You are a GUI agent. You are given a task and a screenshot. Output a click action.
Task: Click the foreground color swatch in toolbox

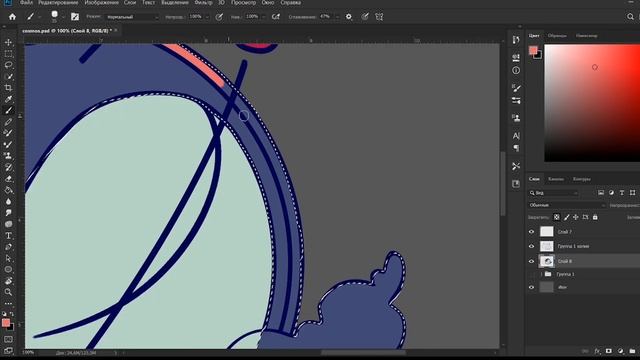(x=6, y=323)
